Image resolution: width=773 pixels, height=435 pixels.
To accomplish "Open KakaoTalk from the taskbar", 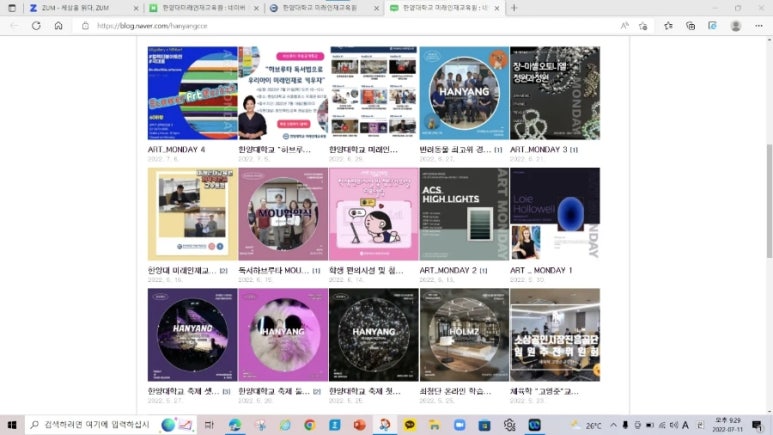I will (x=409, y=425).
